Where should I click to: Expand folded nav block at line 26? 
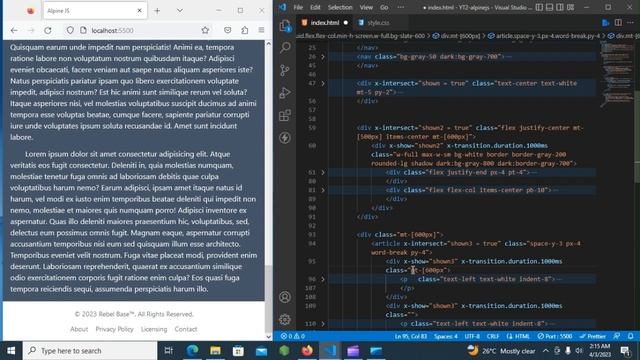(323, 57)
